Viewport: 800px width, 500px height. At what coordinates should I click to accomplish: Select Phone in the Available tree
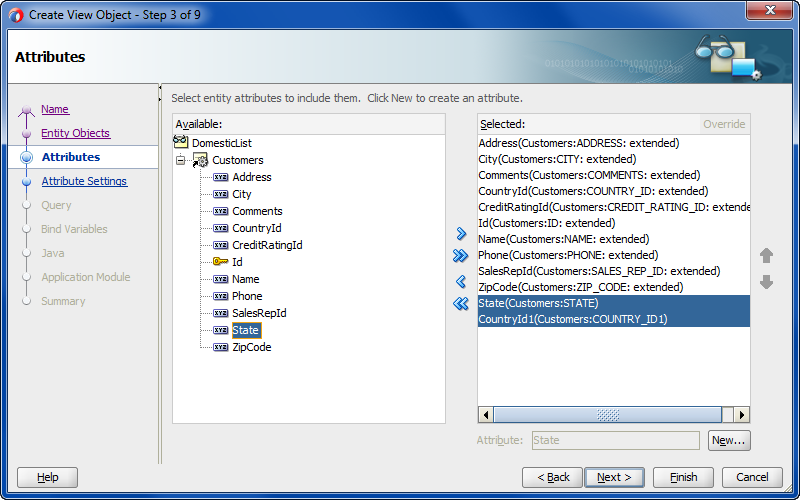(247, 296)
